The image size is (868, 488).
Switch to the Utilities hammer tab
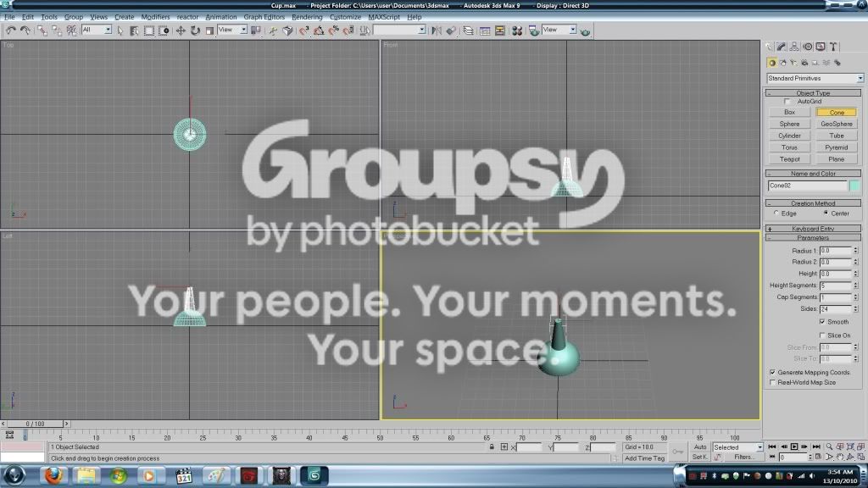click(x=833, y=47)
